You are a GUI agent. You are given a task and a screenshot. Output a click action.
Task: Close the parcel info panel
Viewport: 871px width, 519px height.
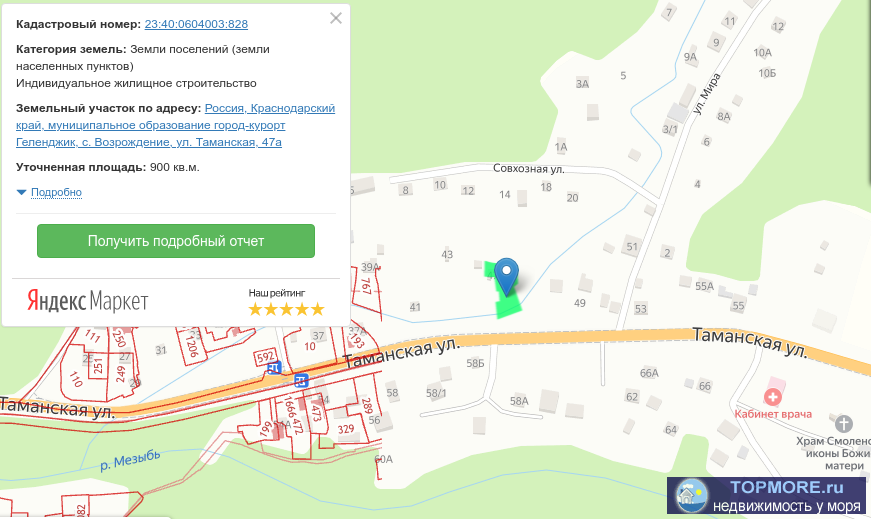(335, 18)
